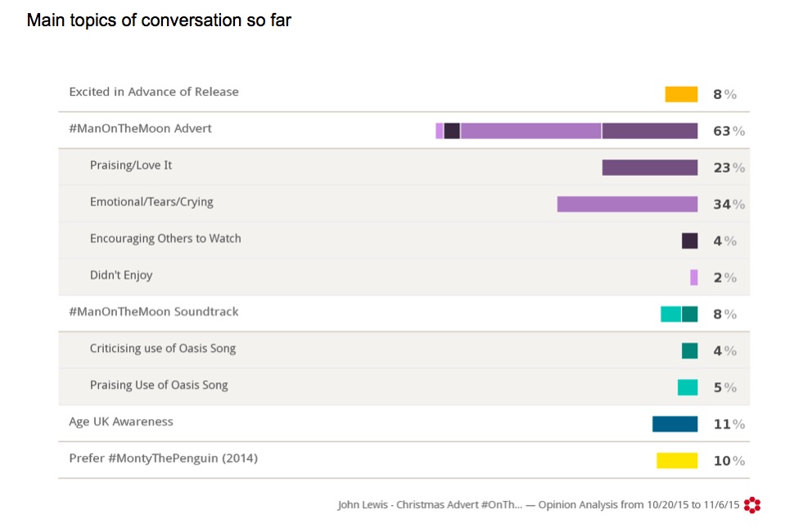
Task: Select the dark purple Praising/Love It bar
Action: (x=650, y=168)
